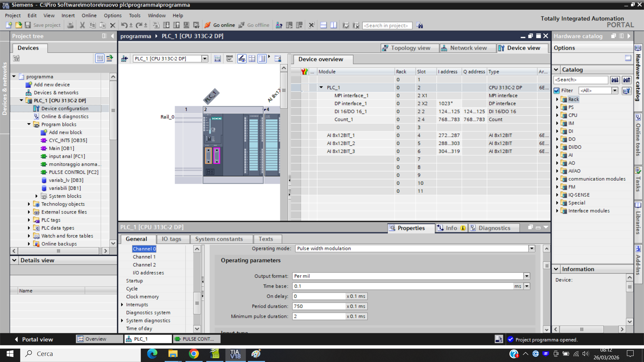Click the Undo arrow icon in toolbar
The image size is (644, 362).
(124, 25)
